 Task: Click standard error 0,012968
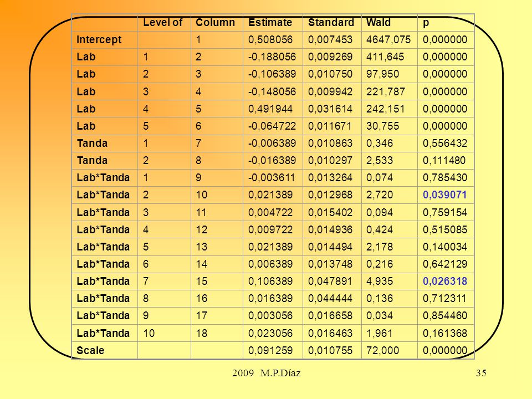(330, 195)
